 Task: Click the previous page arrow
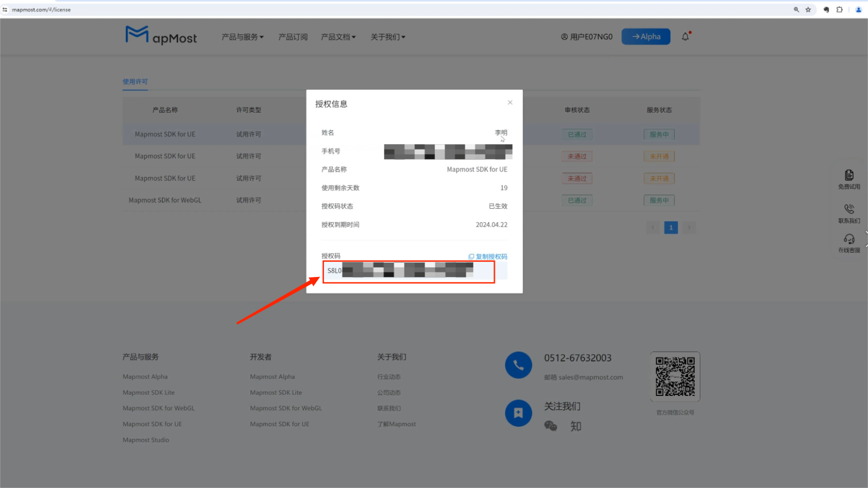tap(653, 228)
